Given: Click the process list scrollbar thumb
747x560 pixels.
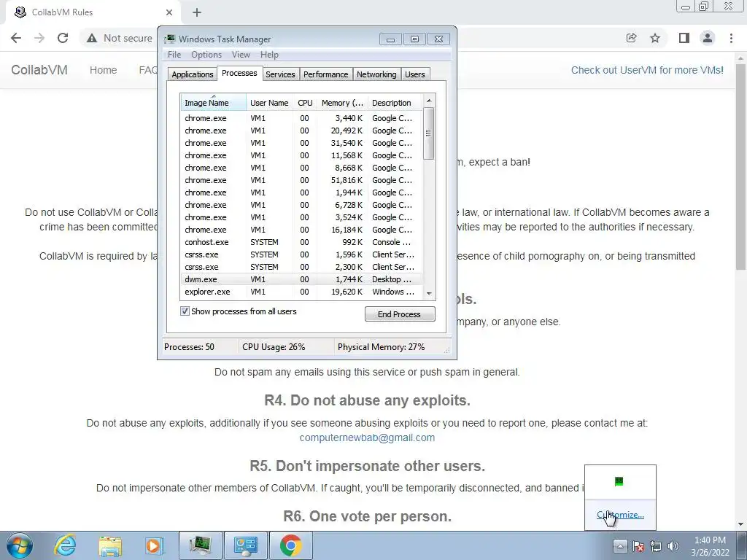Looking at the screenshot, I should [x=429, y=133].
